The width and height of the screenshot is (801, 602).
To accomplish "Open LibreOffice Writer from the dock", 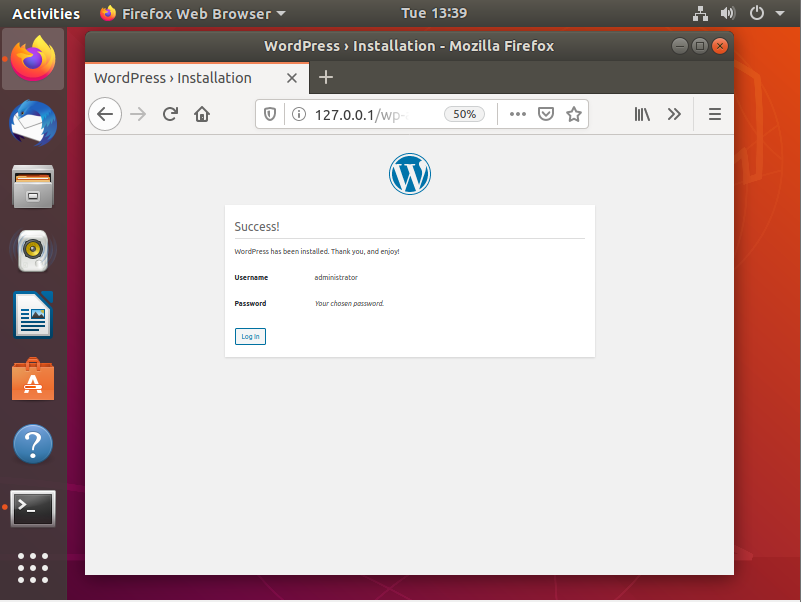I will 33,315.
